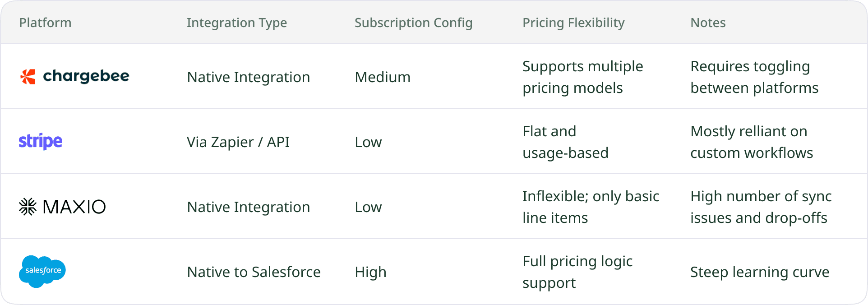This screenshot has width=868, height=305.
Task: Click the Chargebee logo
Action: 74,77
